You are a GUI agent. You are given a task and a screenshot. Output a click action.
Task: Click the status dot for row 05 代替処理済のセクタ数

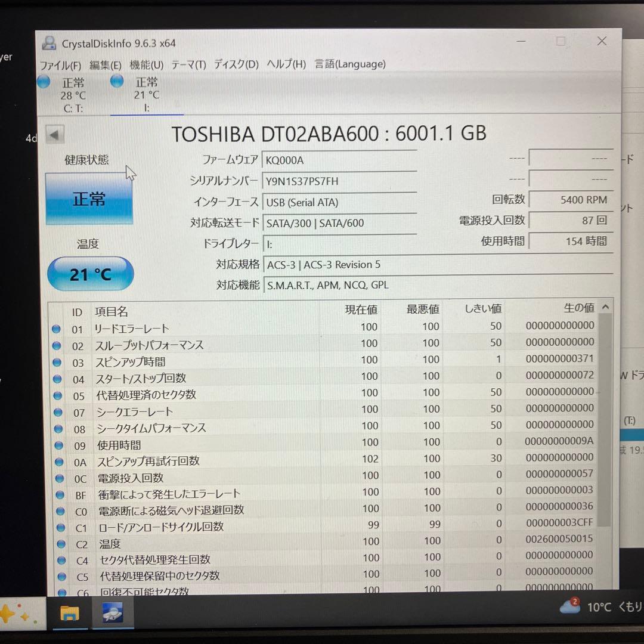57,395
